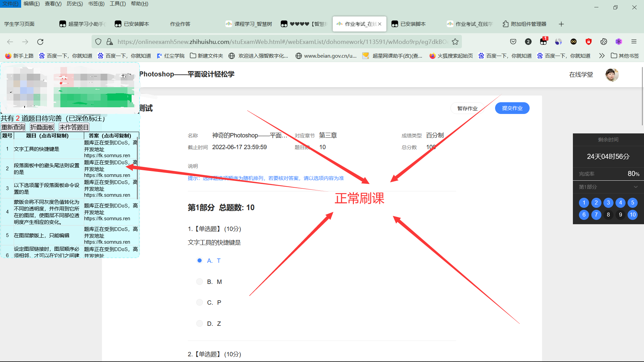Screen dimensions: 644x362
Task: Select answer C. P for question 1
Action: point(200,302)
